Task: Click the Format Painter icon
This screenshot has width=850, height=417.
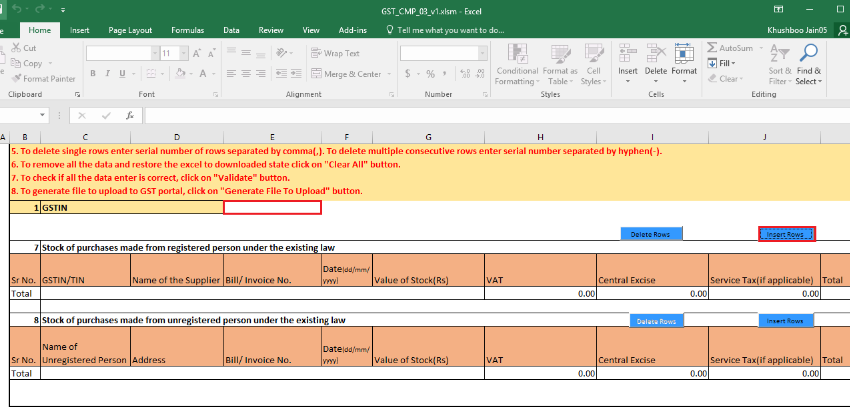Action: (x=16, y=78)
